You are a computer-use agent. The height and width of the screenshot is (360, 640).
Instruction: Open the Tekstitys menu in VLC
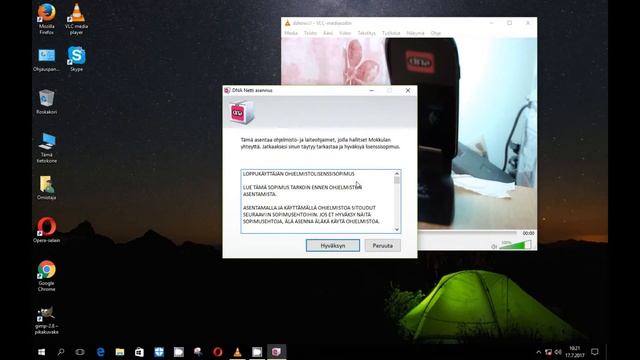tap(367, 33)
